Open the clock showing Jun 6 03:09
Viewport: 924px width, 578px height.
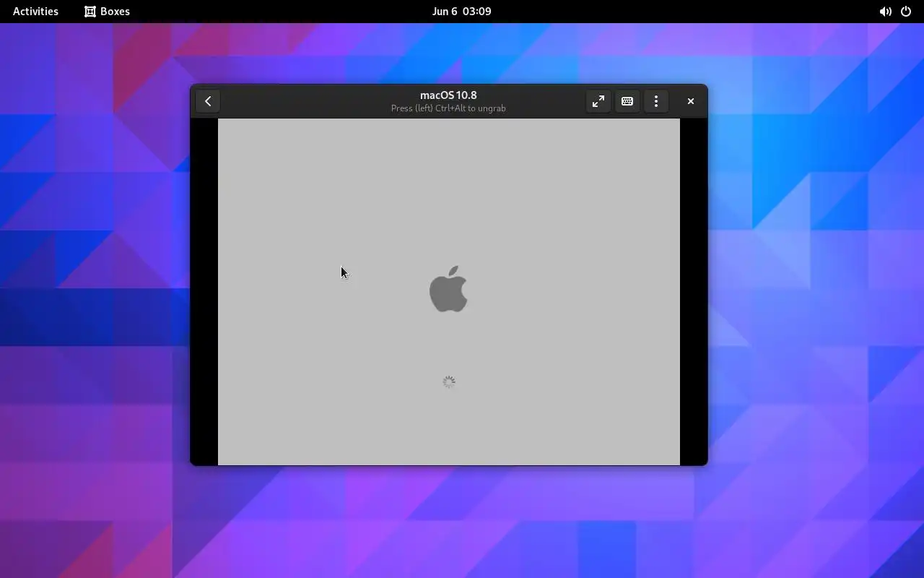click(462, 12)
